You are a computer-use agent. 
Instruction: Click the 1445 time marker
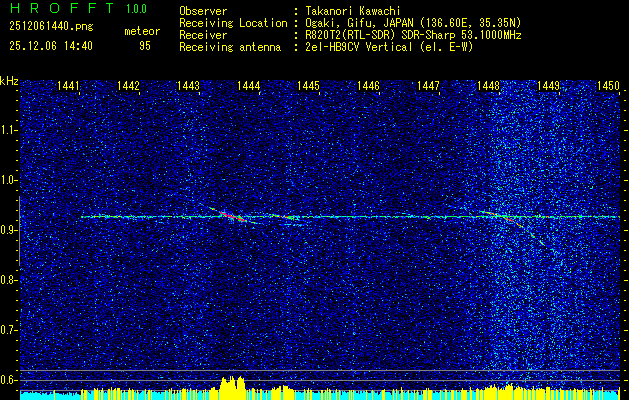tap(308, 85)
